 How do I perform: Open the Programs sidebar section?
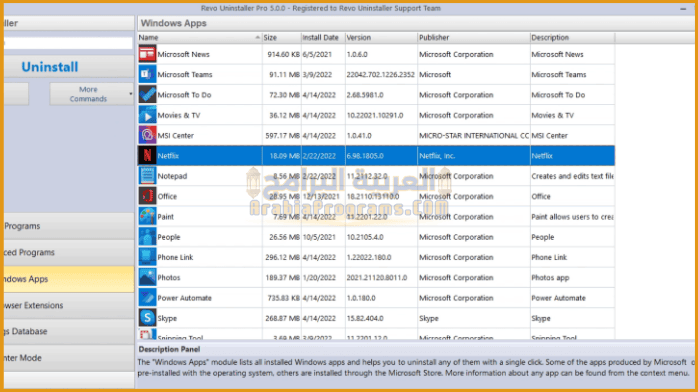pyautogui.click(x=68, y=226)
